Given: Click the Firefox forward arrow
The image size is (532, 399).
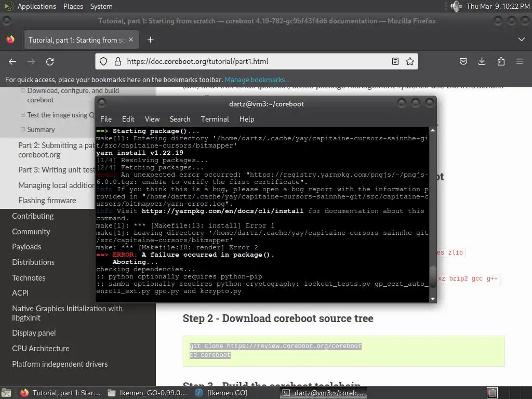Looking at the screenshot, I should point(31,62).
